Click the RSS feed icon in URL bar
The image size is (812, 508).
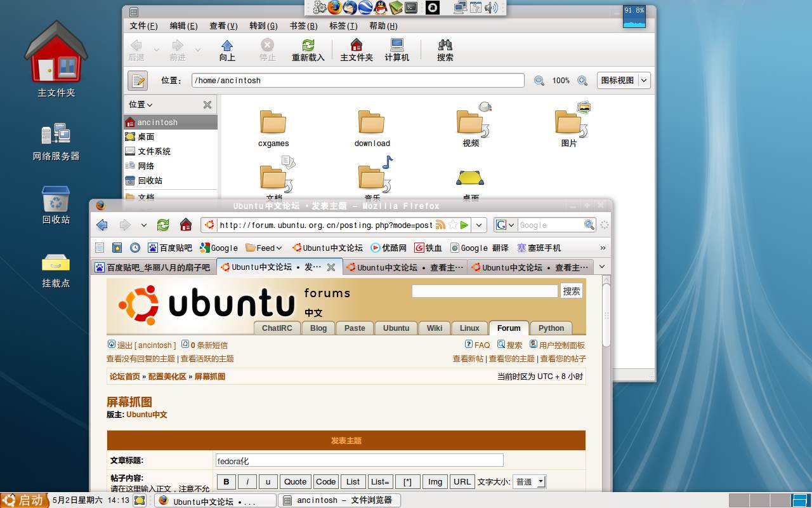[440, 225]
